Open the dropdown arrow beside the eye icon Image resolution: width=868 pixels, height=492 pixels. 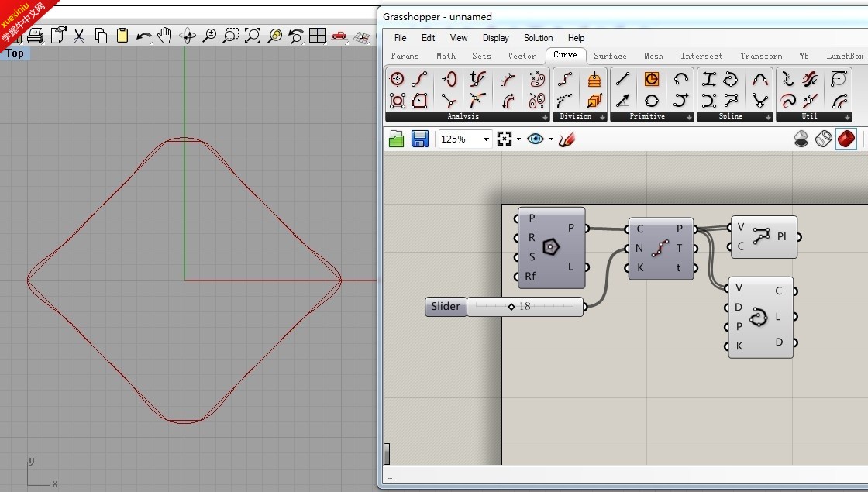tap(551, 139)
